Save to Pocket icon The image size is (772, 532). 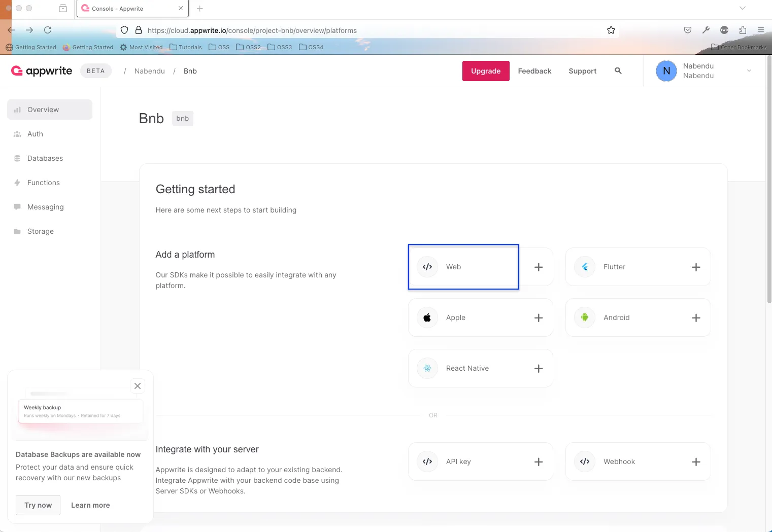(688, 30)
